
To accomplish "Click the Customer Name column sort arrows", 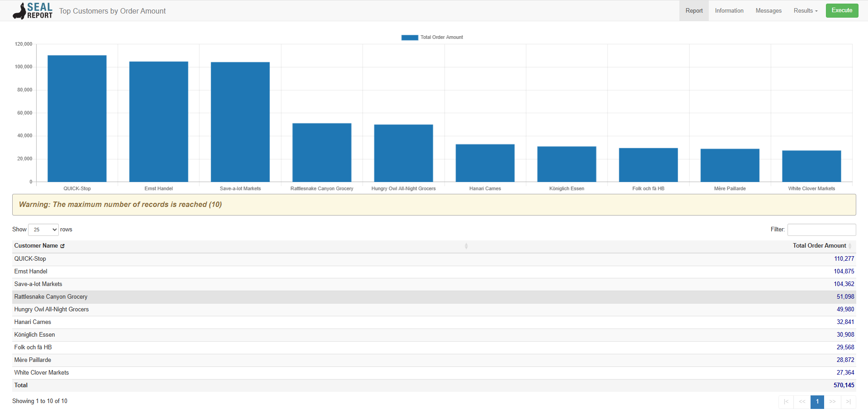I will pos(466,246).
